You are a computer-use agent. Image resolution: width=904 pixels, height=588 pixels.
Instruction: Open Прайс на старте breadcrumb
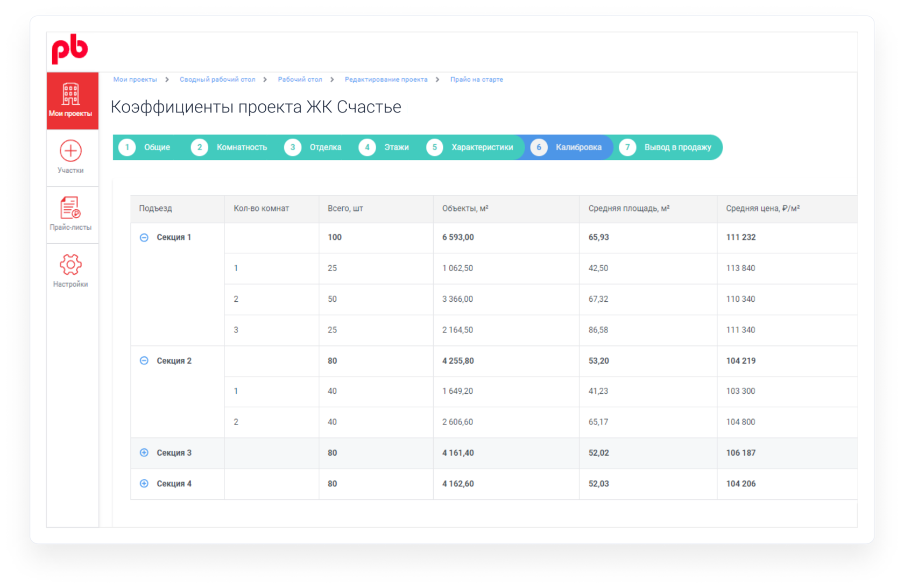point(476,79)
